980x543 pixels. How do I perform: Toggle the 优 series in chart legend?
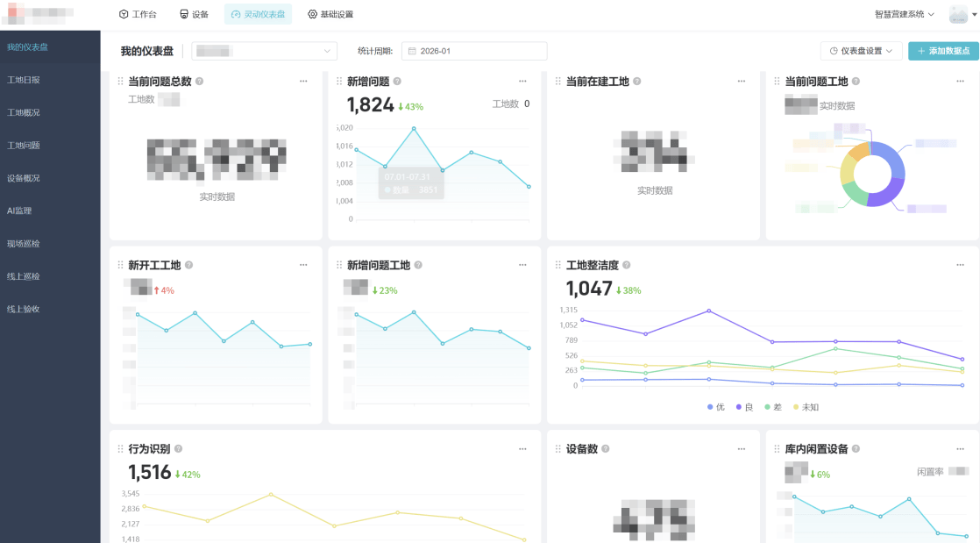715,407
